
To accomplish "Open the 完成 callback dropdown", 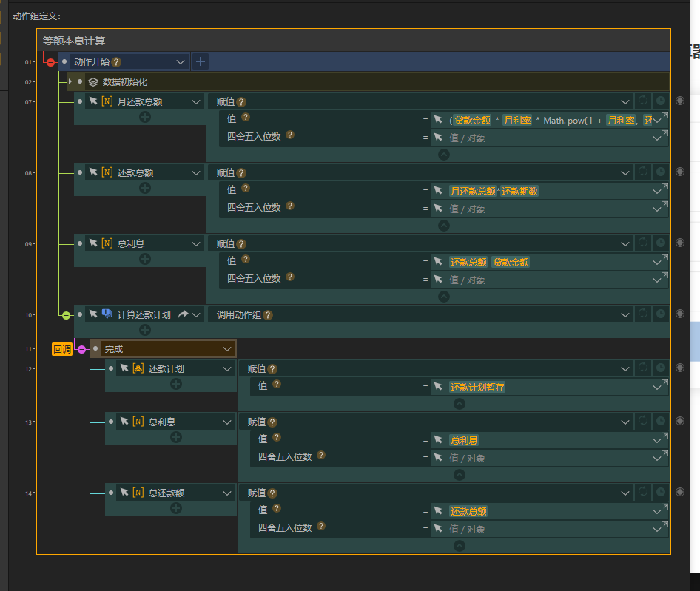I will (226, 349).
